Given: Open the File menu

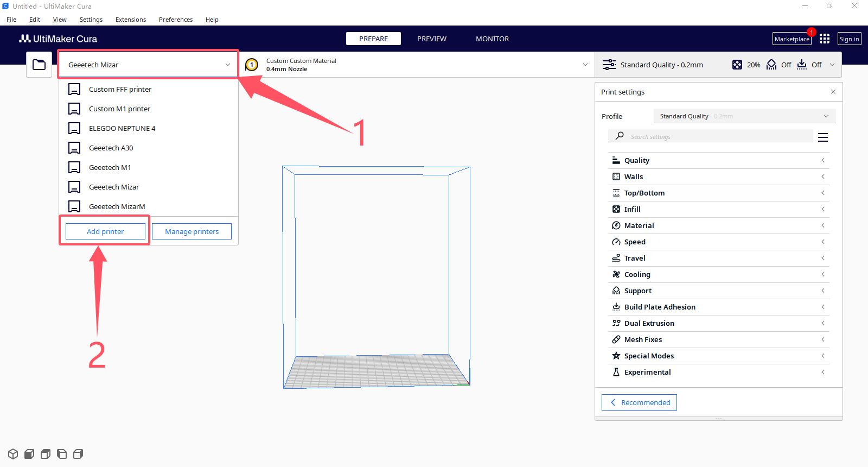Looking at the screenshot, I should click(11, 20).
